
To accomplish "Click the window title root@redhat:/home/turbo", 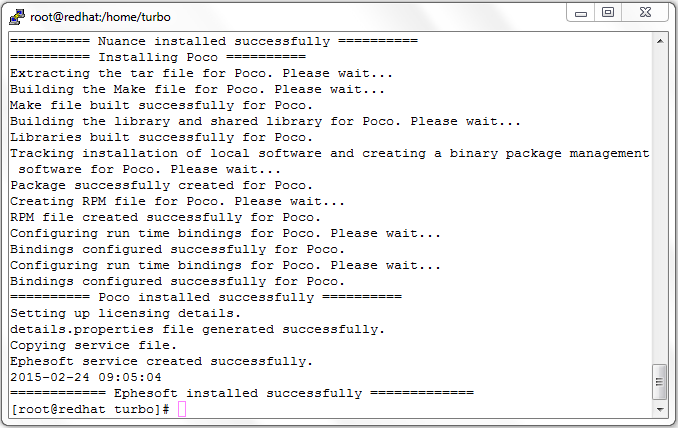I will (x=100, y=17).
